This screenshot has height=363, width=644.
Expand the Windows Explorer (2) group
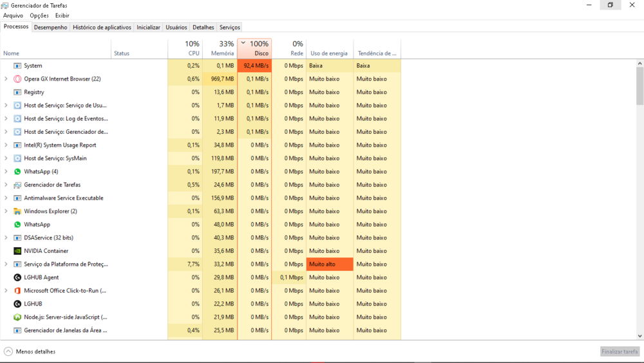tap(6, 211)
